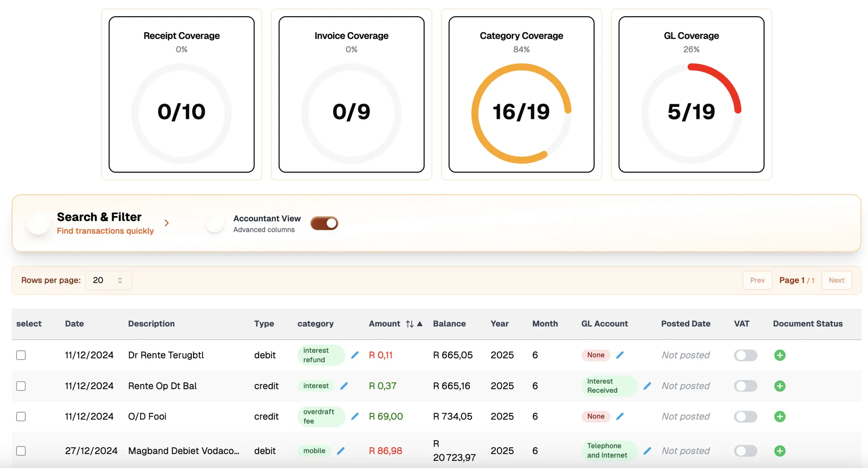Open the Category Coverage progress ring card
This screenshot has height=468, width=868.
(521, 95)
